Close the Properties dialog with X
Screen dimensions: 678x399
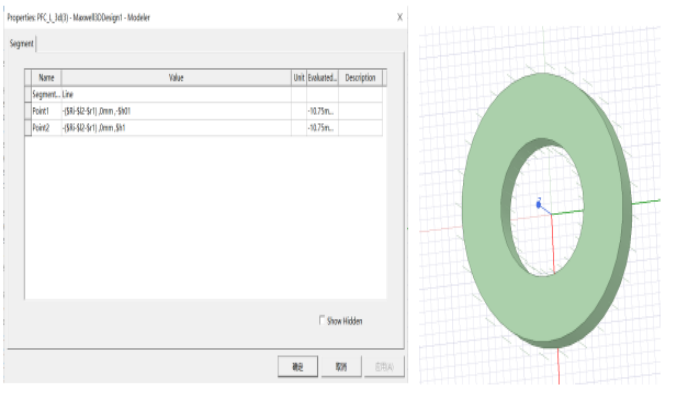pyautogui.click(x=400, y=17)
